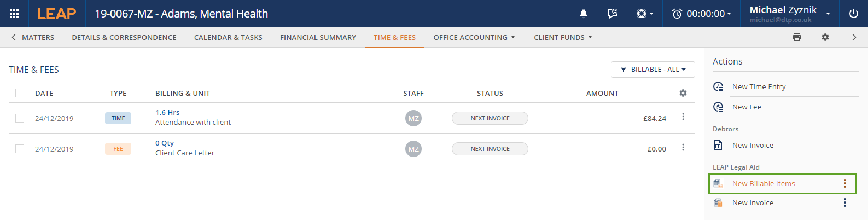Go back to Matters list
The width and height of the screenshot is (868, 220).
tap(33, 37)
